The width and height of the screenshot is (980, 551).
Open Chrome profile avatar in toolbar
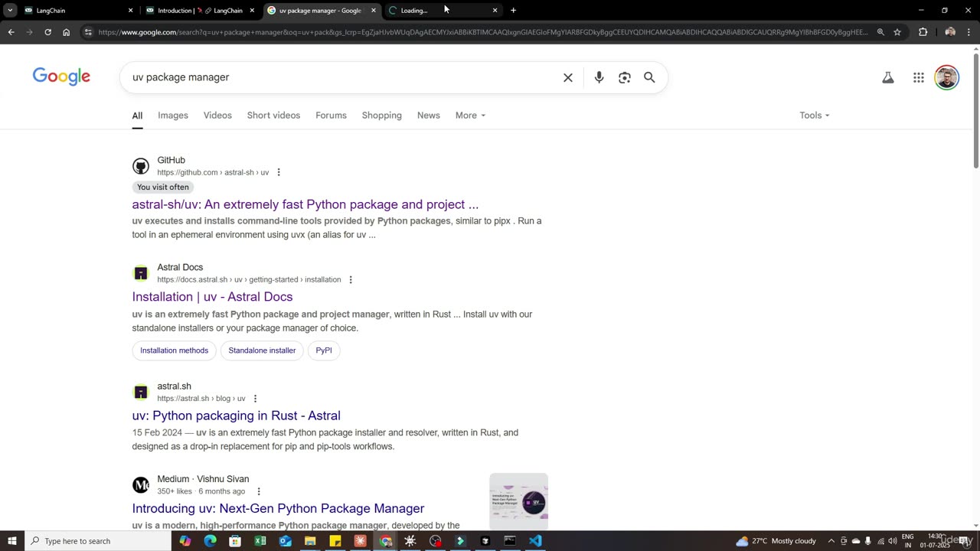(x=950, y=32)
